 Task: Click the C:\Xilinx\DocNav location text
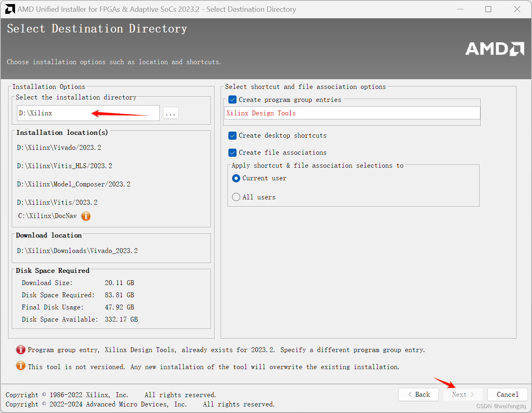[48, 216]
